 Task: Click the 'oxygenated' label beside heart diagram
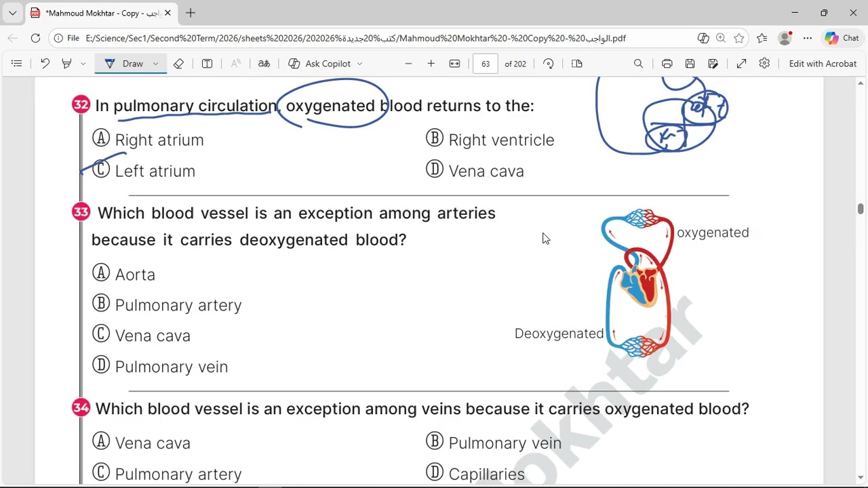(713, 232)
